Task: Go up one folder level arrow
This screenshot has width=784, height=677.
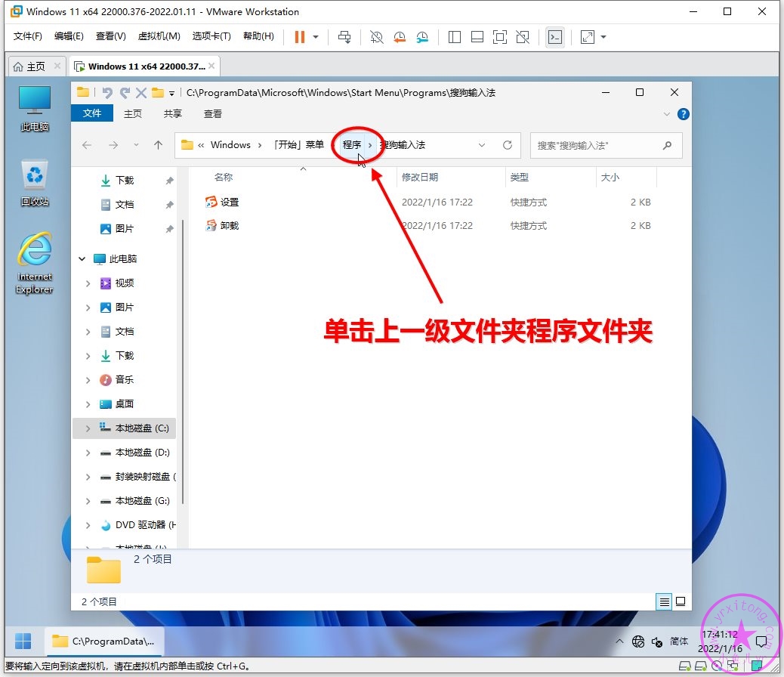Action: (x=158, y=145)
